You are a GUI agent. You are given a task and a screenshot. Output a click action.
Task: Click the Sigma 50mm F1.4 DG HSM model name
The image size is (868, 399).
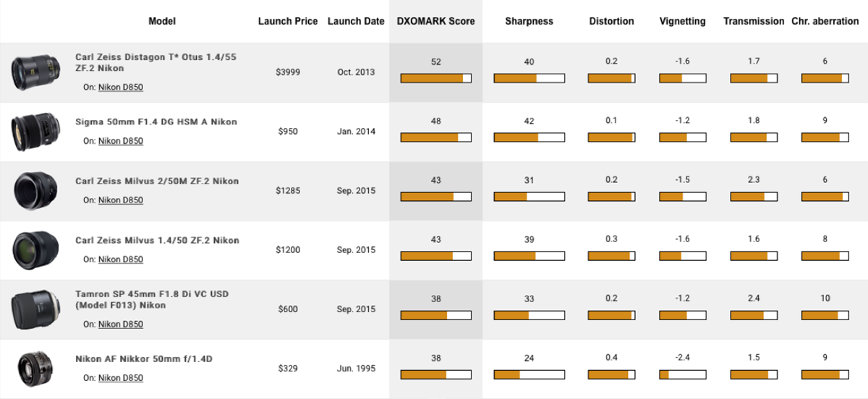click(x=156, y=122)
